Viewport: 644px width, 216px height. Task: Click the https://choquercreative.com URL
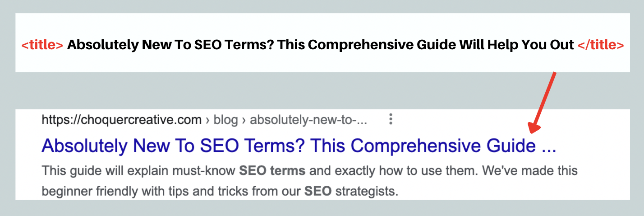(x=121, y=120)
